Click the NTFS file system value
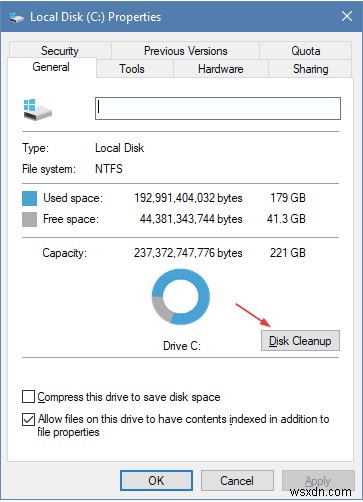The width and height of the screenshot is (363, 502). [109, 169]
